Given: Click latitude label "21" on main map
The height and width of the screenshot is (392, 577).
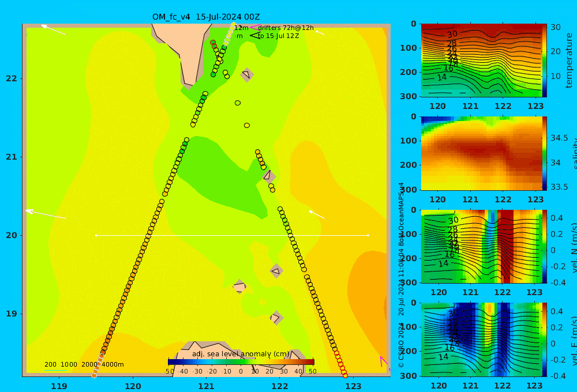Looking at the screenshot, I should 12,157.
